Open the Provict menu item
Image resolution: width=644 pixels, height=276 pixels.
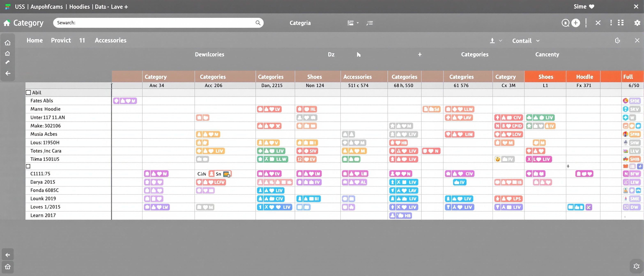(x=61, y=40)
